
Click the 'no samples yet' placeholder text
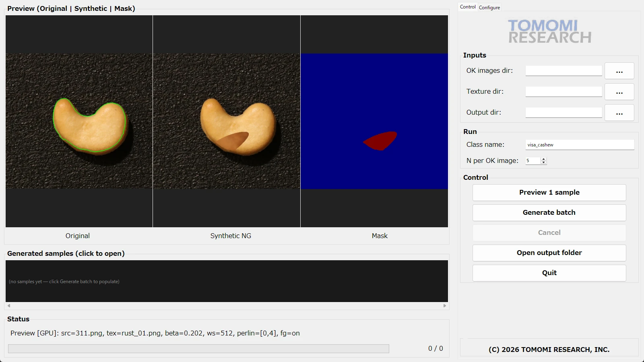(64, 282)
